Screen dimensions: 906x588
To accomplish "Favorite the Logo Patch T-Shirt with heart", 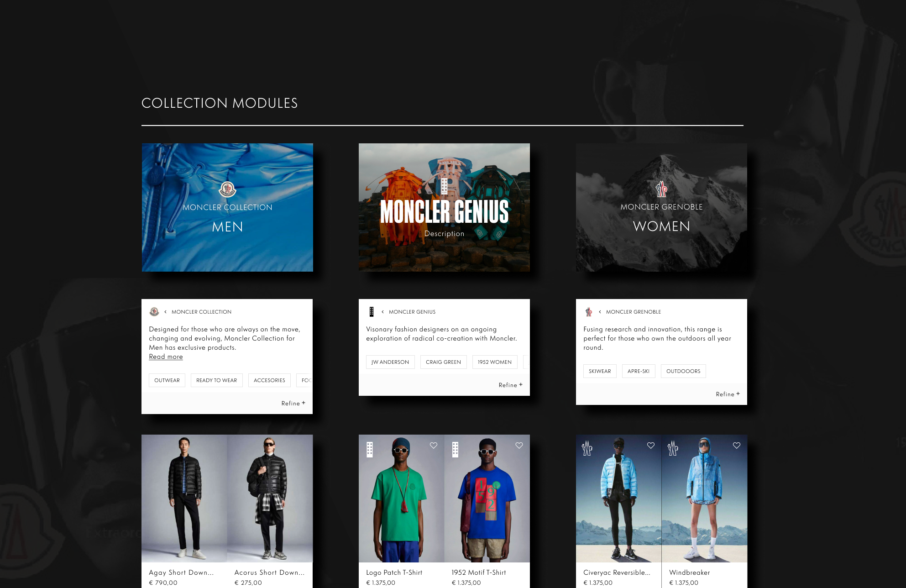I will click(x=434, y=446).
